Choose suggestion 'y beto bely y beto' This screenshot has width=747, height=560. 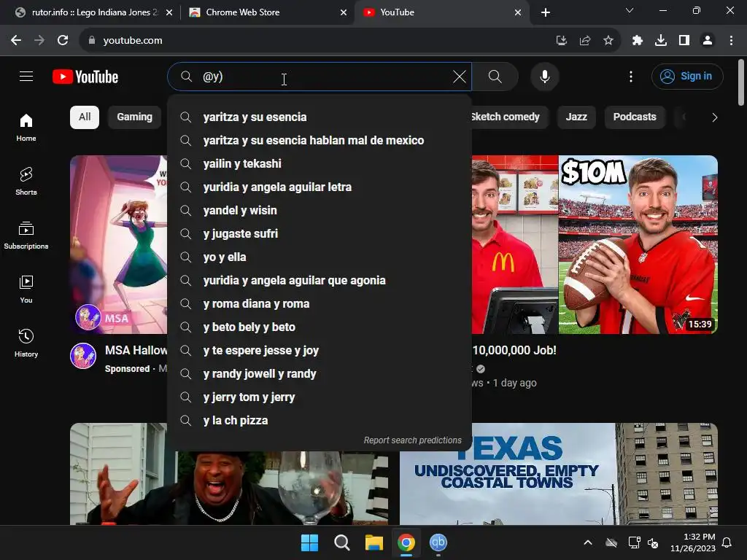pyautogui.click(x=320, y=327)
